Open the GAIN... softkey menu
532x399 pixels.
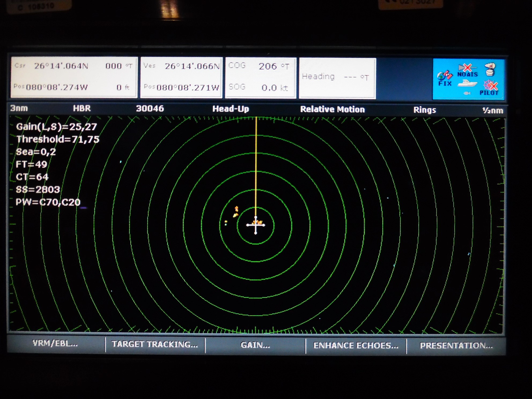255,345
